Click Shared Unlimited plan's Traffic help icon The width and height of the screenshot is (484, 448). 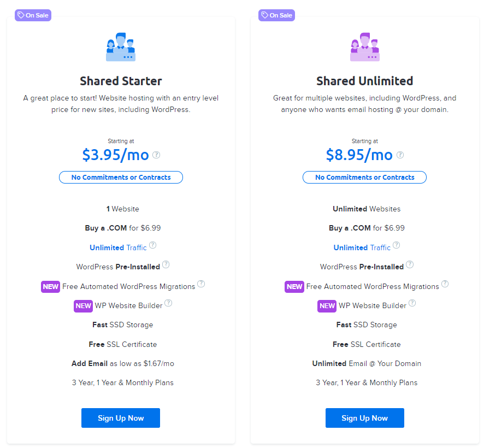(x=397, y=245)
